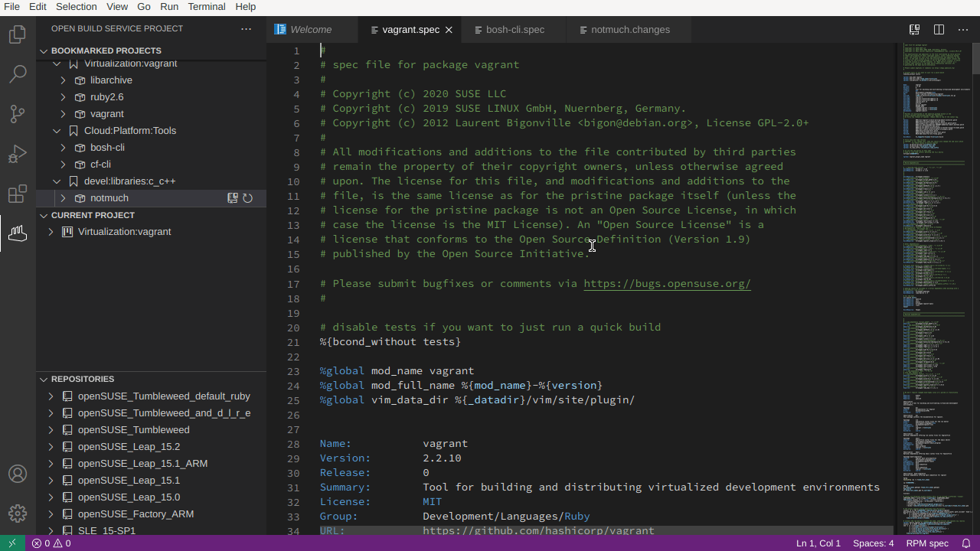Open notifications bell in status bar
Viewport: 980px width, 551px height.
pyautogui.click(x=966, y=543)
